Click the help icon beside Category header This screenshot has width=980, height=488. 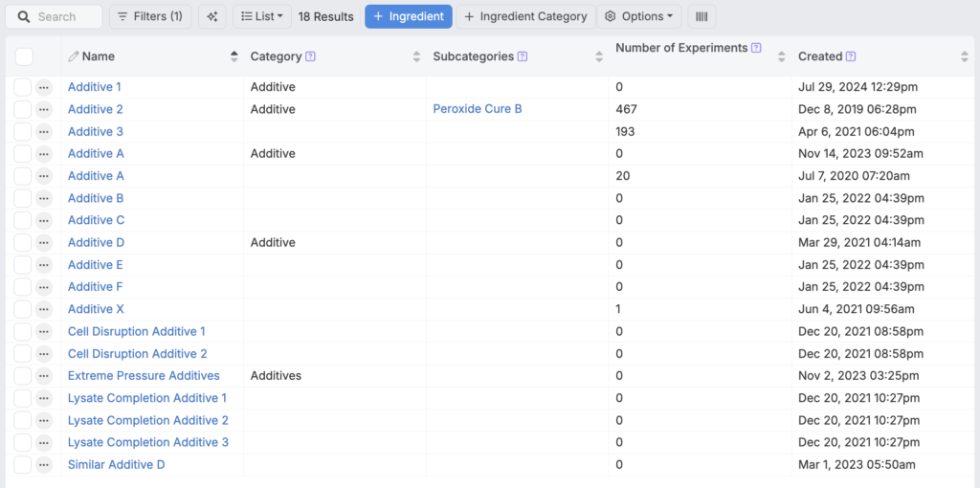point(310,56)
